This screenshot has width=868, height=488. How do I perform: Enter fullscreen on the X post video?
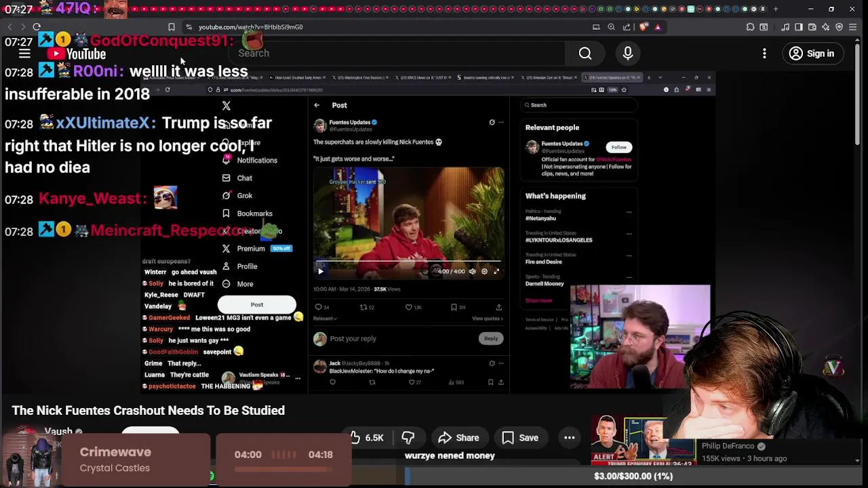click(x=496, y=272)
